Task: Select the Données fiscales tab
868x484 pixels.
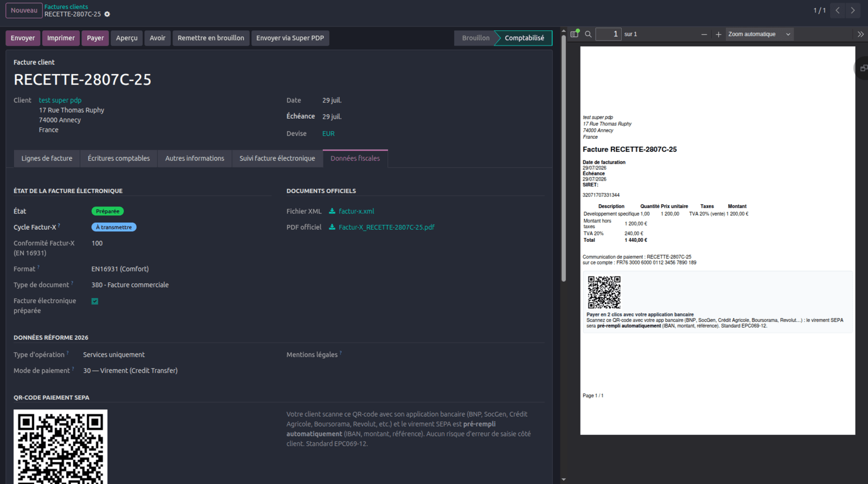Action: point(355,158)
